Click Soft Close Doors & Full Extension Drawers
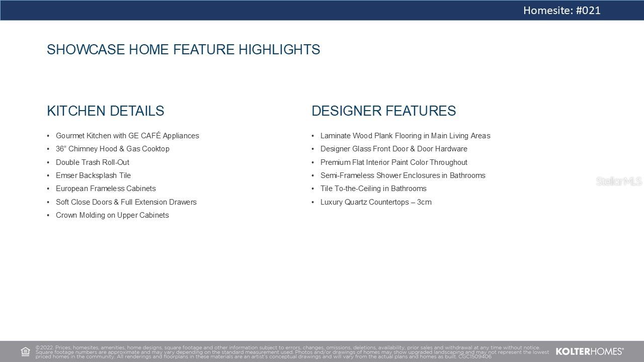 126,202
